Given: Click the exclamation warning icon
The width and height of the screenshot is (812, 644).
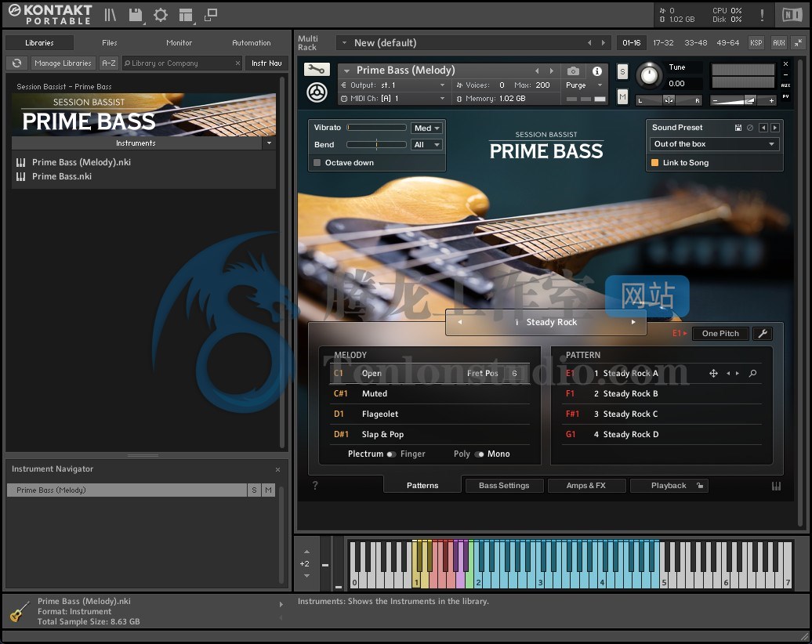Looking at the screenshot, I should click(x=762, y=15).
